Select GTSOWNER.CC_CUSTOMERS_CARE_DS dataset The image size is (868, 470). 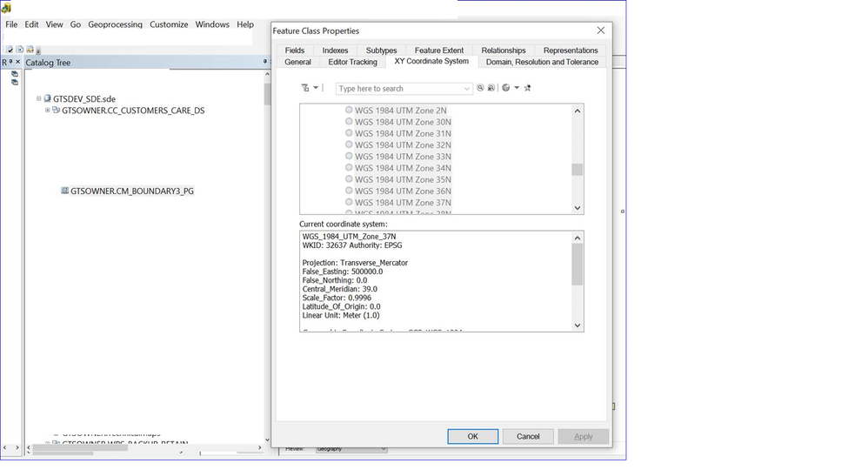pyautogui.click(x=133, y=111)
